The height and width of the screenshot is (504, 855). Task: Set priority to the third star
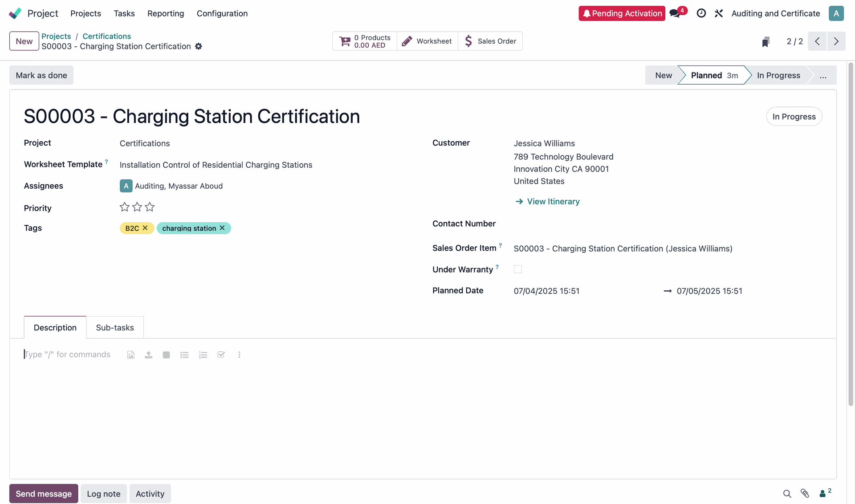(150, 207)
